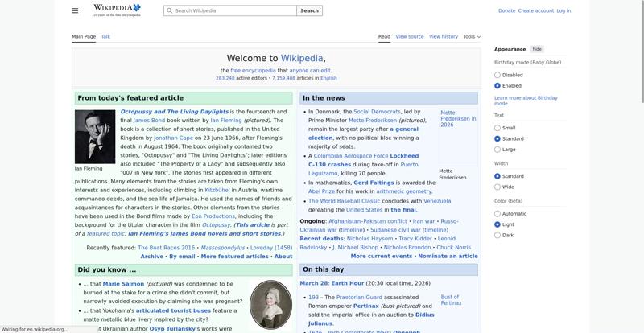Open the Donate link

[x=506, y=10]
